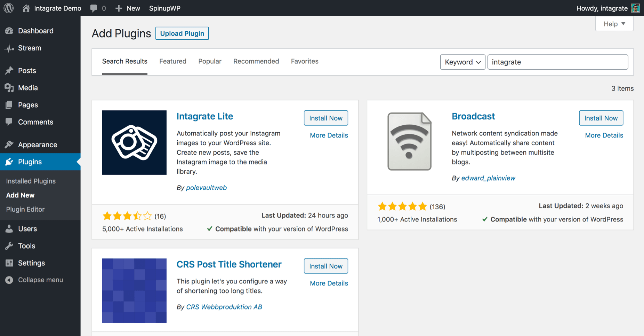Screen dimensions: 644x336
Task: Open the Keyword search type dropdown
Action: [462, 62]
